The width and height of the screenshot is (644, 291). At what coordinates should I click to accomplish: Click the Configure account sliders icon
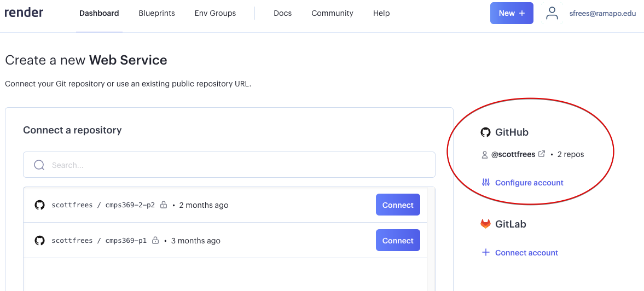(485, 183)
